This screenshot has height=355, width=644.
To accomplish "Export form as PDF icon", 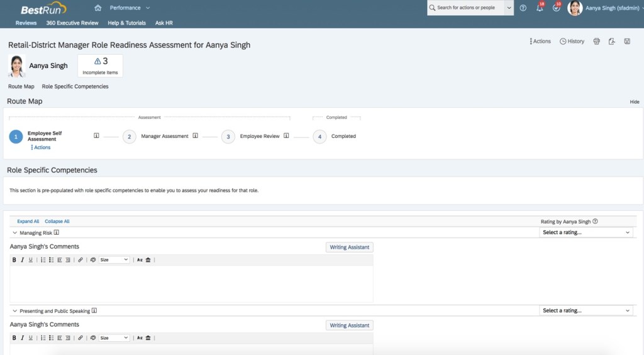I will [x=611, y=42].
